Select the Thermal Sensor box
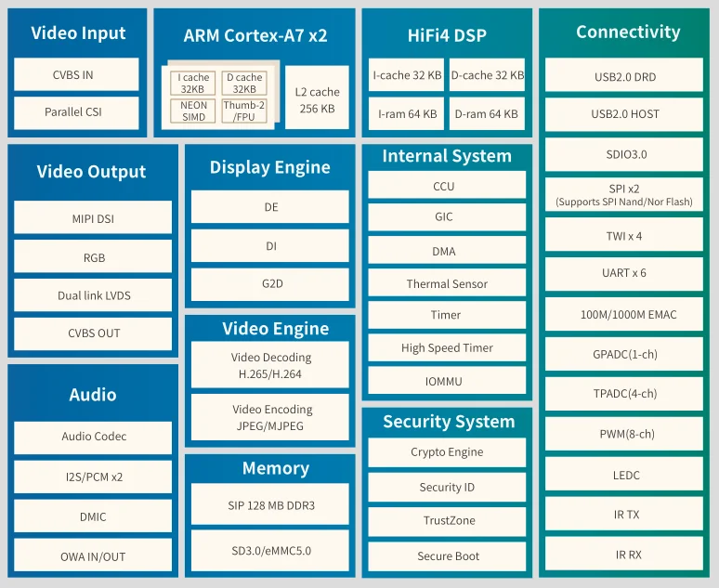The height and width of the screenshot is (588, 719). click(447, 282)
